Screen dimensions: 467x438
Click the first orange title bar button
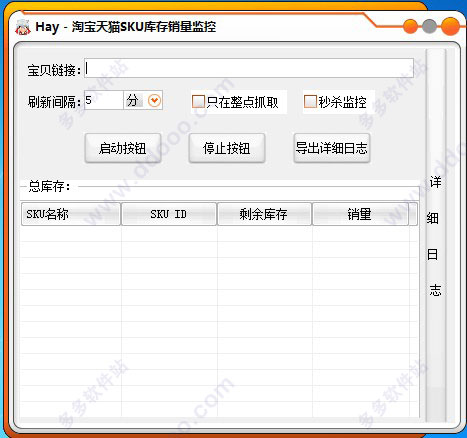click(x=410, y=26)
